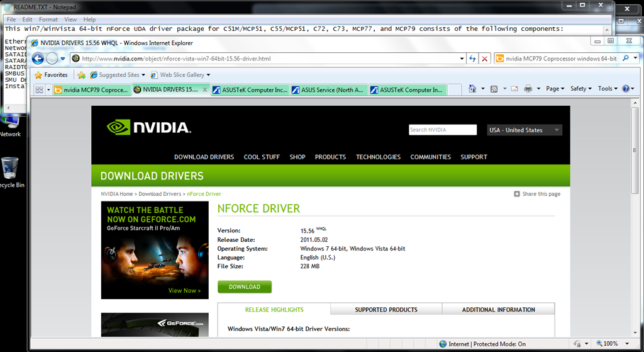Open Suggested Sites in favorites bar
This screenshot has width=644, height=352.
coord(118,75)
